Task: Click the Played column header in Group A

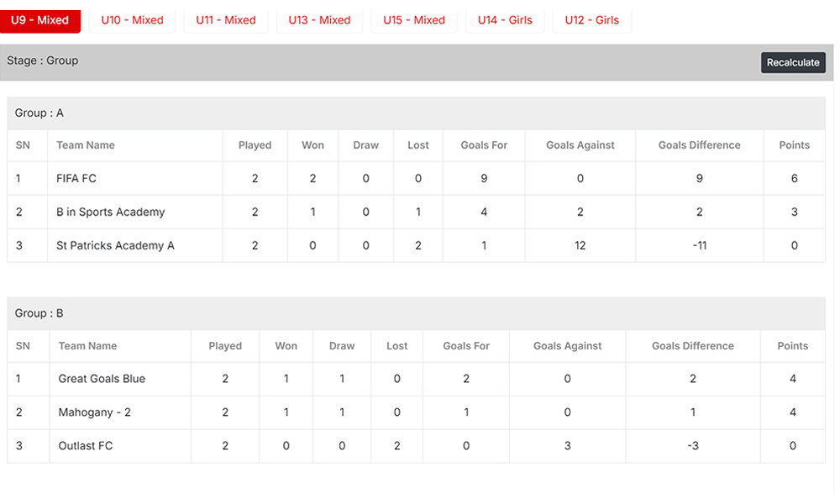Action: click(x=255, y=145)
